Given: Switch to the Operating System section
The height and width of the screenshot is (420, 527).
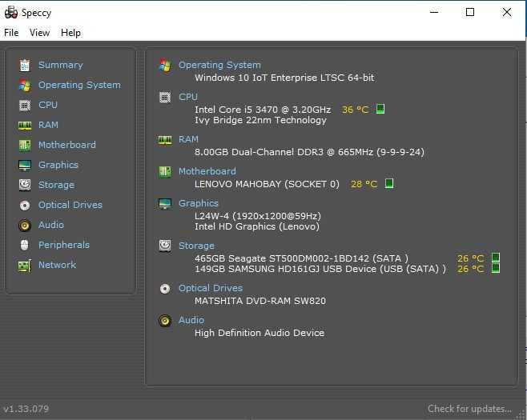Looking at the screenshot, I should point(79,85).
